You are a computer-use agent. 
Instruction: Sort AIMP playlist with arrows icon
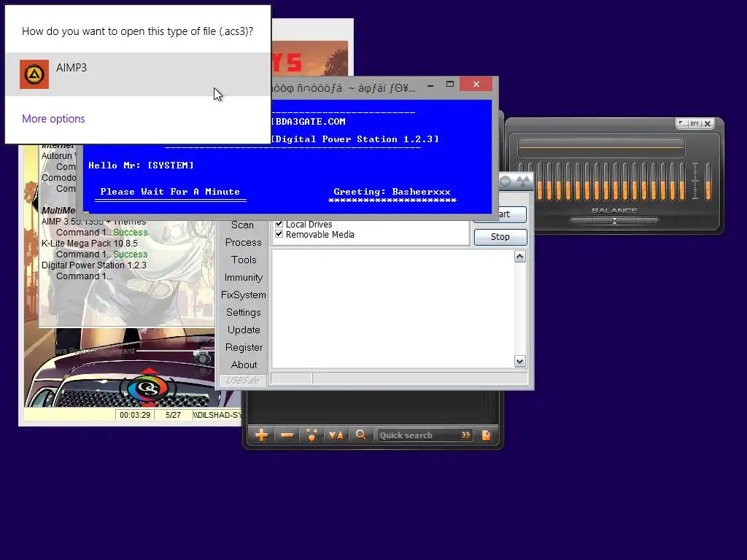pyautogui.click(x=336, y=435)
